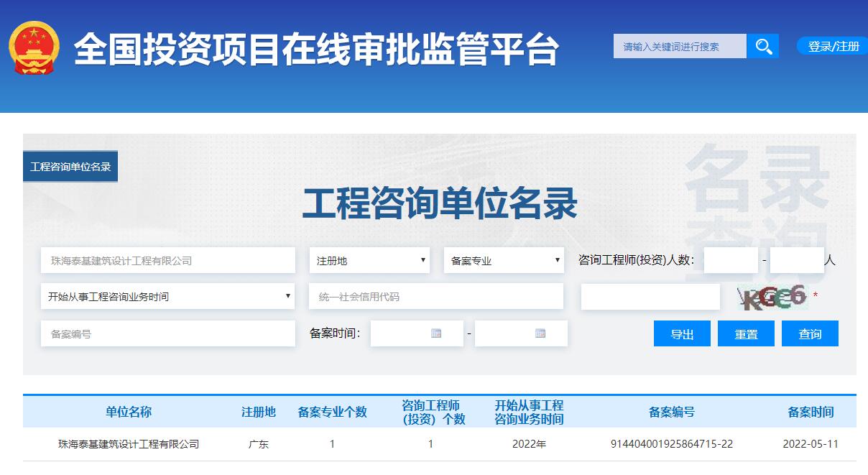Open the 备案专业 dropdown
The image size is (868, 475).
tap(503, 260)
